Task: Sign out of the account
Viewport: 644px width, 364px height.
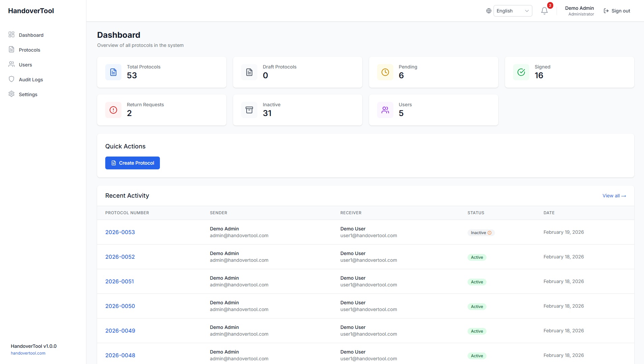Action: (x=617, y=11)
